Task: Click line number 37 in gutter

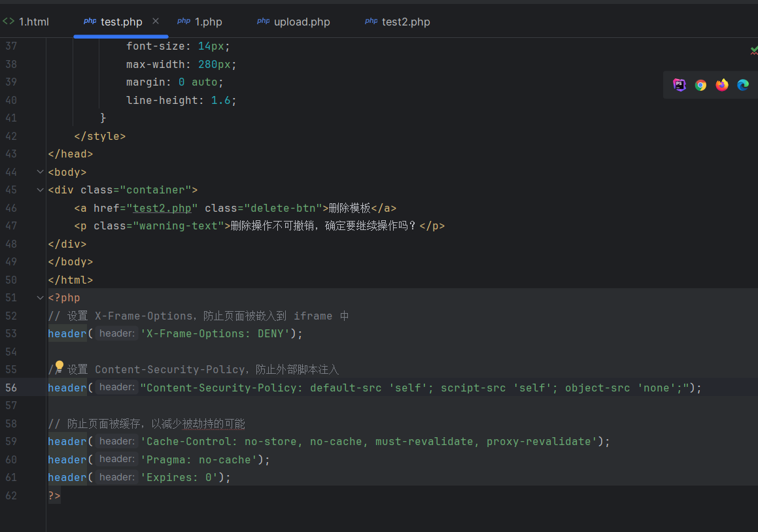Action: pos(11,46)
